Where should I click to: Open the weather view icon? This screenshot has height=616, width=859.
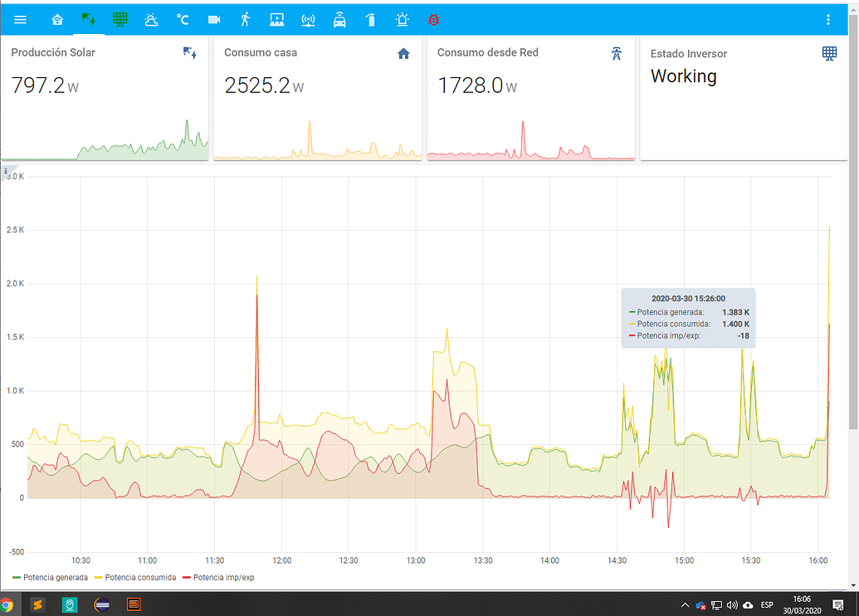point(151,19)
